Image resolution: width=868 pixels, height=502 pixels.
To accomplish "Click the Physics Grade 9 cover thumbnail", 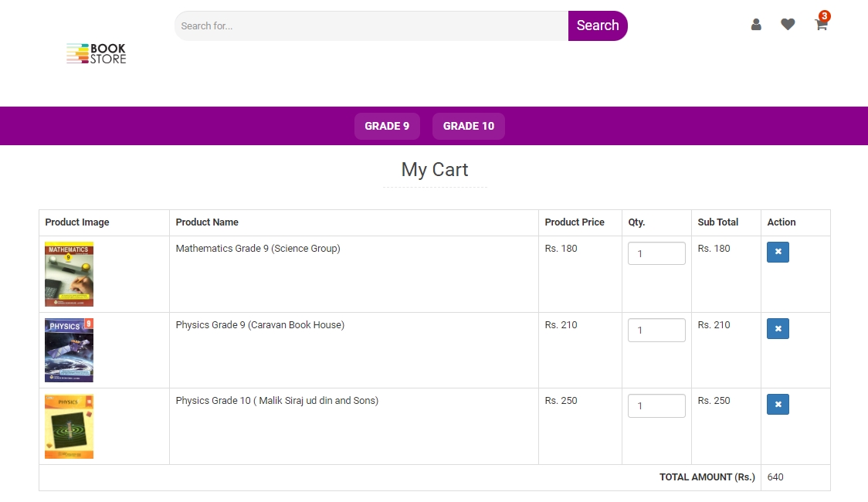I will pos(69,350).
